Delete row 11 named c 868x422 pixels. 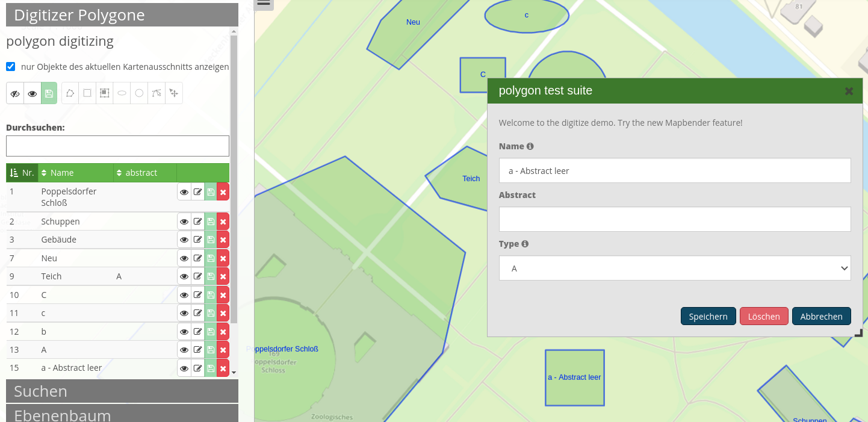tap(223, 313)
